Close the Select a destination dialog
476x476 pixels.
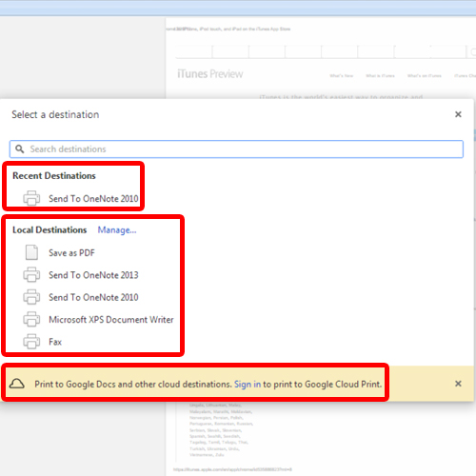[458, 114]
